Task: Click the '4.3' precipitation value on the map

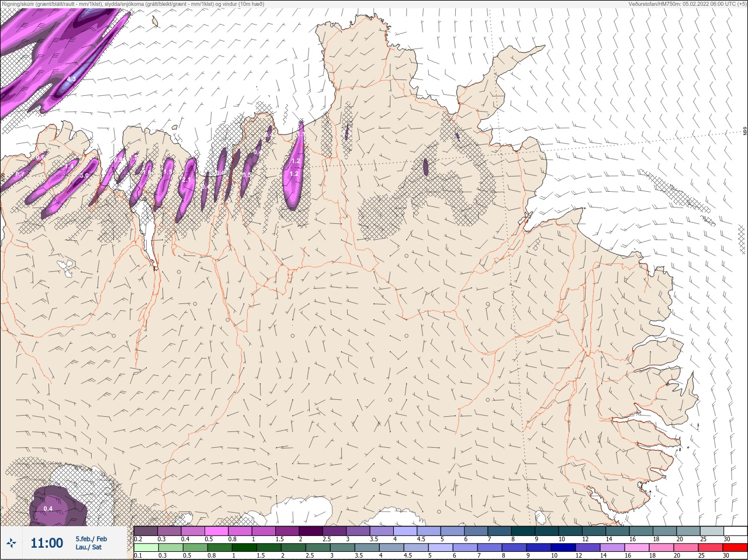Action: coord(71,78)
